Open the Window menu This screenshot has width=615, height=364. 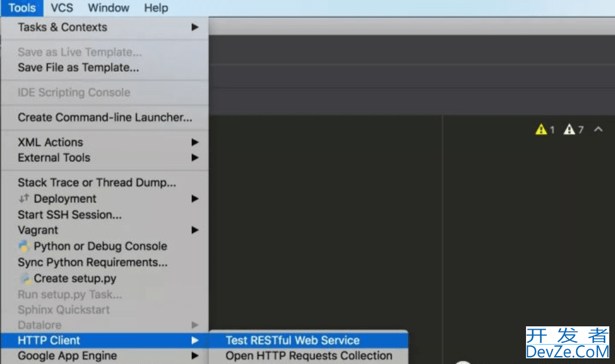click(108, 8)
